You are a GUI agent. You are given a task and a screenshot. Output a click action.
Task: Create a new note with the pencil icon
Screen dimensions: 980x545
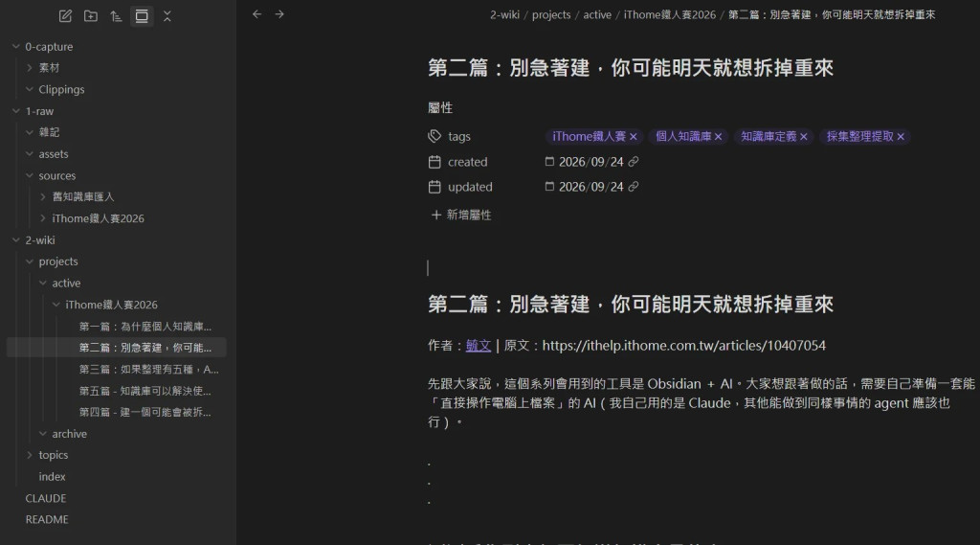point(65,16)
